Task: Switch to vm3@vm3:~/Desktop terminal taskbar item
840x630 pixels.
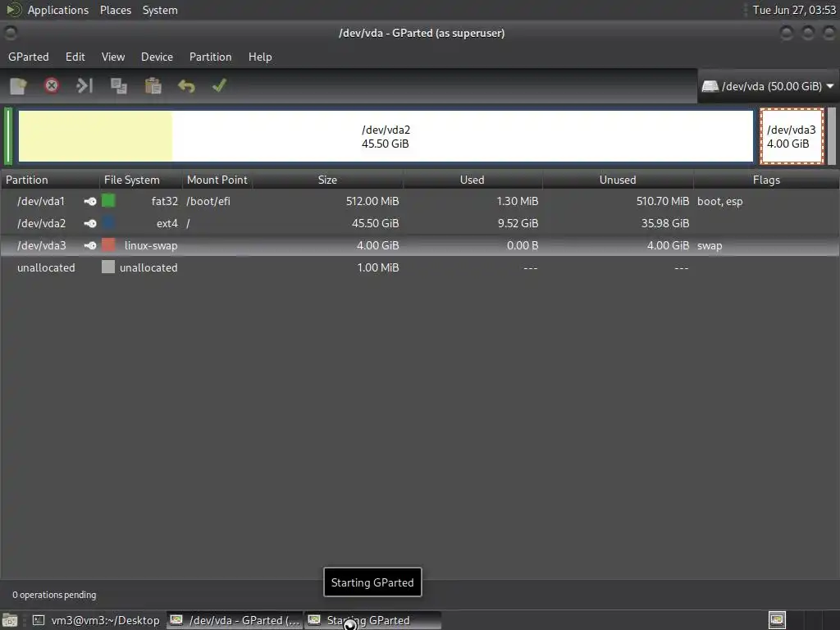Action: (97, 620)
